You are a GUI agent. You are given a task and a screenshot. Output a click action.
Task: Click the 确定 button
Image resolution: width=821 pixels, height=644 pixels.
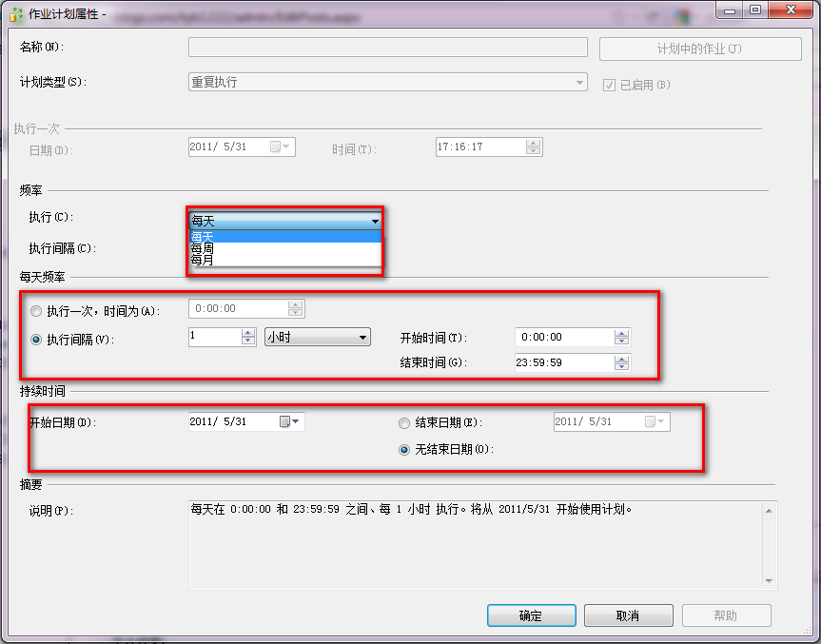pyautogui.click(x=531, y=615)
